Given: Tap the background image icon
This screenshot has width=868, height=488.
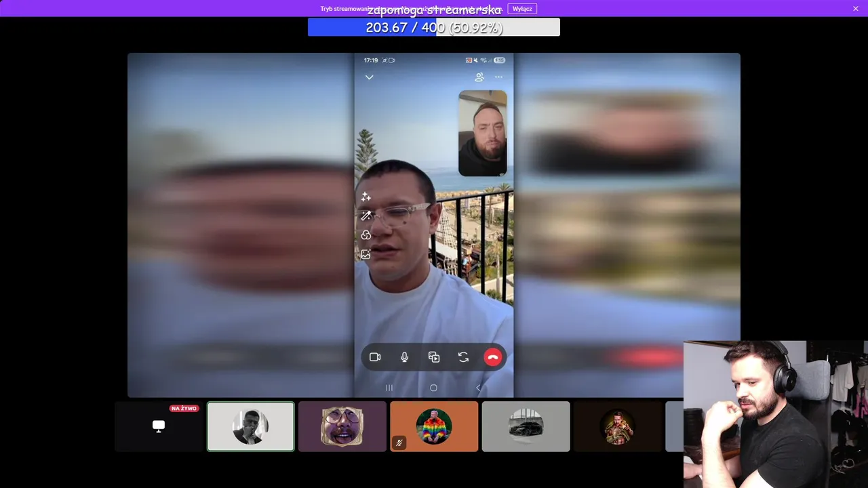Looking at the screenshot, I should tap(366, 254).
